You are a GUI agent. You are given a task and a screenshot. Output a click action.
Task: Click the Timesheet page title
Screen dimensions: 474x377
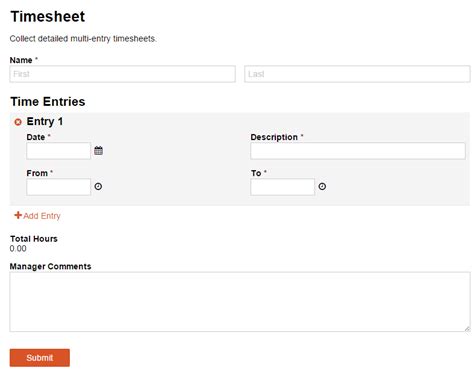[48, 16]
